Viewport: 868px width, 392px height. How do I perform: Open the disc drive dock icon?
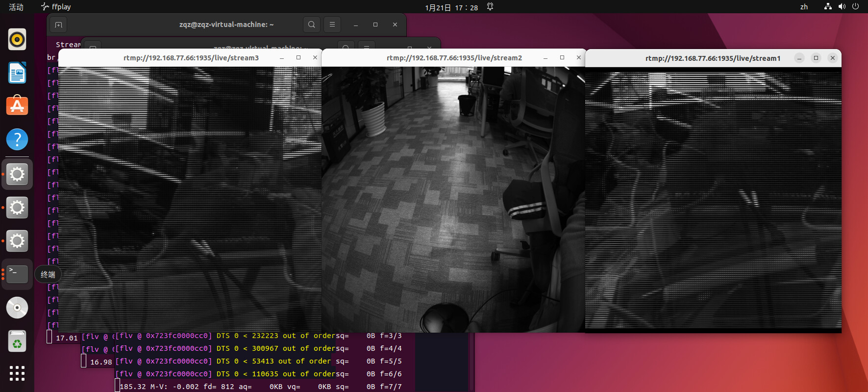(17, 308)
